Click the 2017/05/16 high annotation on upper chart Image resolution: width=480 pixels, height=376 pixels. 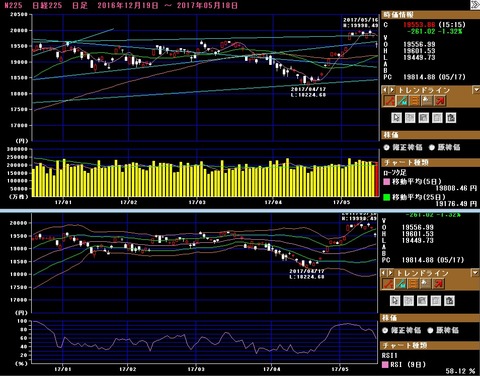point(361,23)
